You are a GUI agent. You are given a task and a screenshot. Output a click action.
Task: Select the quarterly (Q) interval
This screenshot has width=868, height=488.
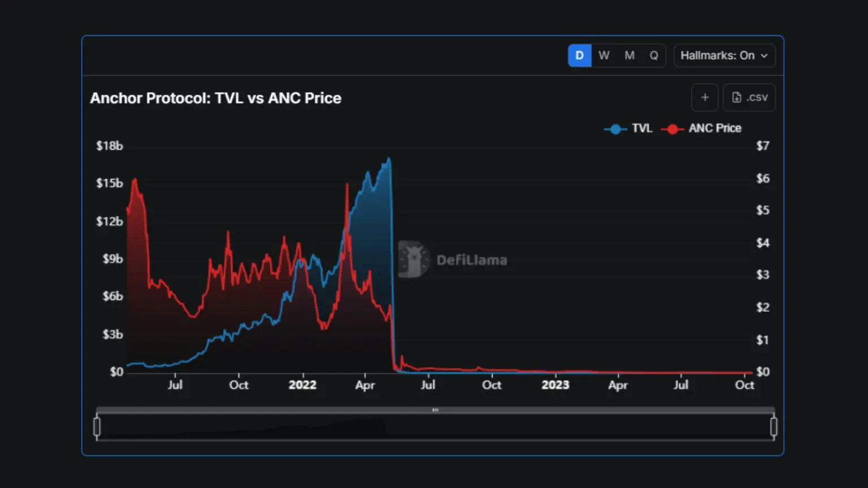coord(654,55)
